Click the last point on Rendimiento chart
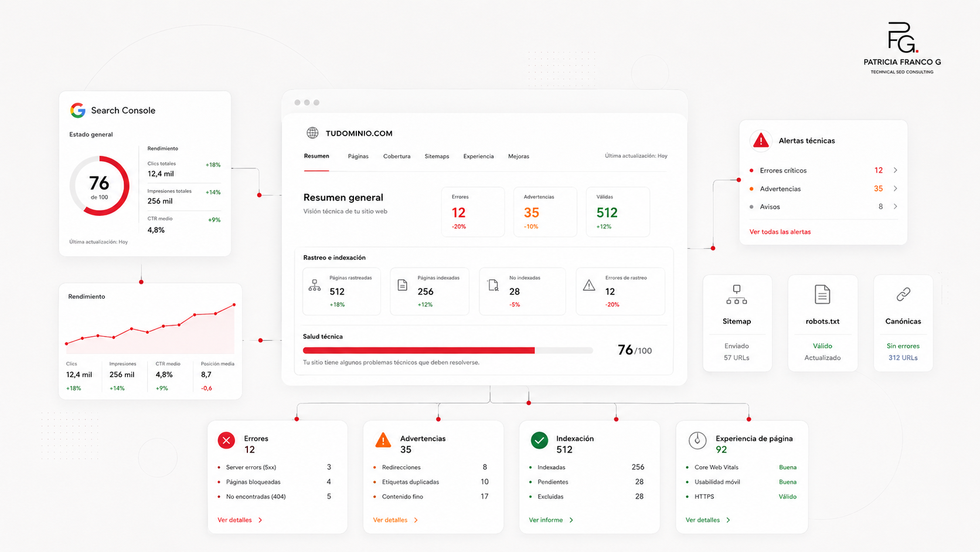The height and width of the screenshot is (552, 980). (234, 304)
